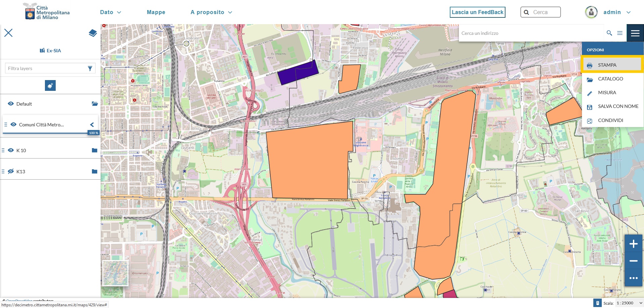Show the K13 layer group
The image size is (644, 308).
coord(11,172)
